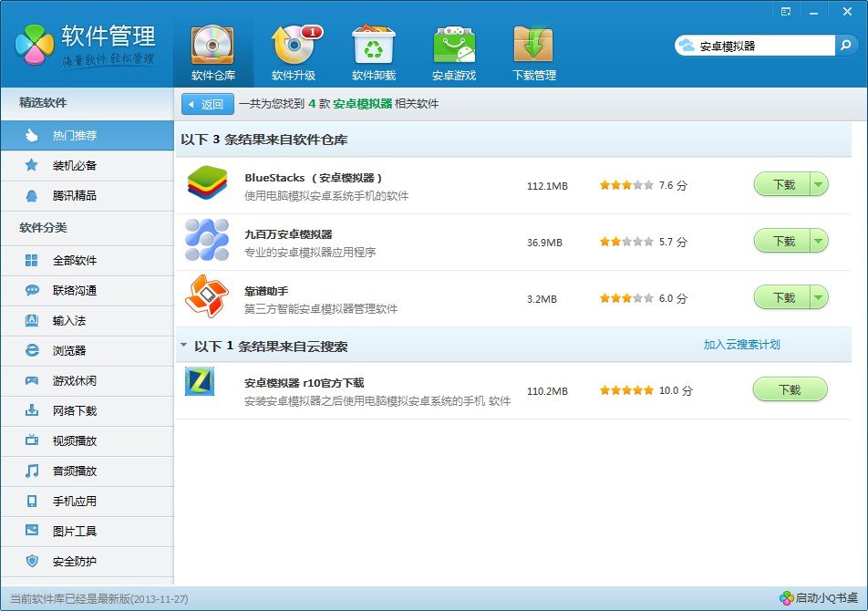Click the 九百万安卓模拟器 title text
This screenshot has width=868, height=611.
point(288,234)
